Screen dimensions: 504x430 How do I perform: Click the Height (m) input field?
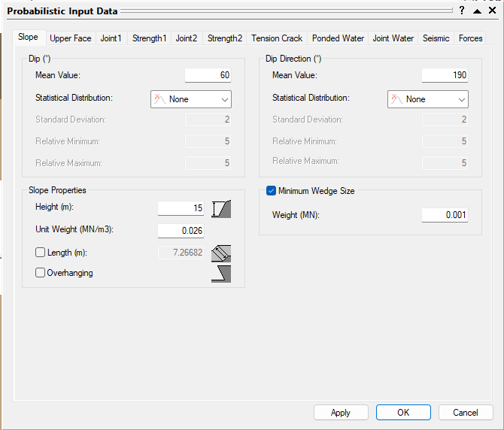click(x=181, y=208)
